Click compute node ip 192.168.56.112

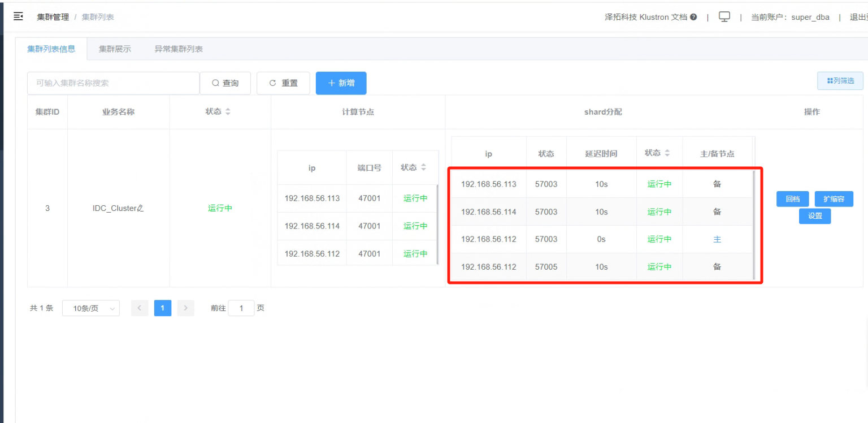coord(312,254)
